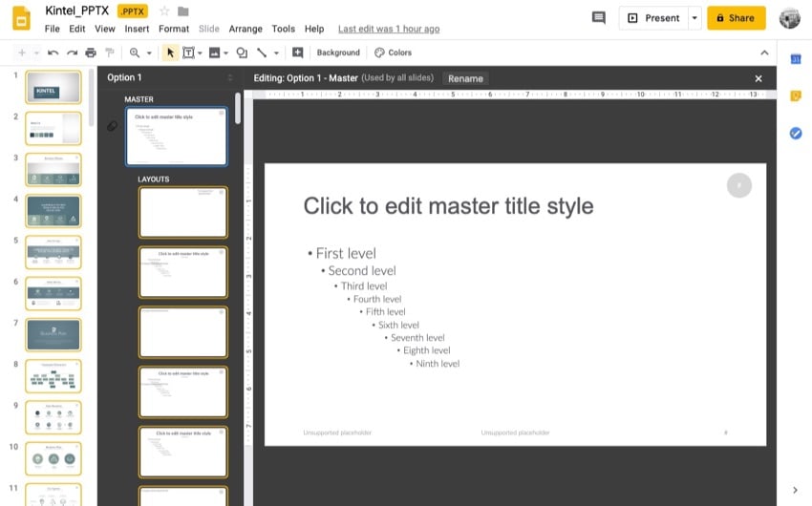This screenshot has width=812, height=506.
Task: Open the Colors palette editor
Action: click(x=393, y=53)
